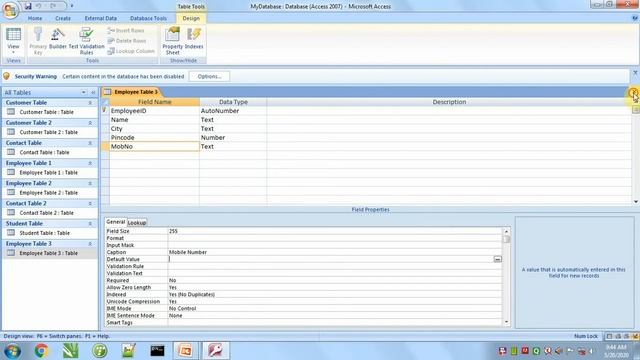Click the Indexed property value
The height and width of the screenshot is (360, 640).
coord(335,294)
